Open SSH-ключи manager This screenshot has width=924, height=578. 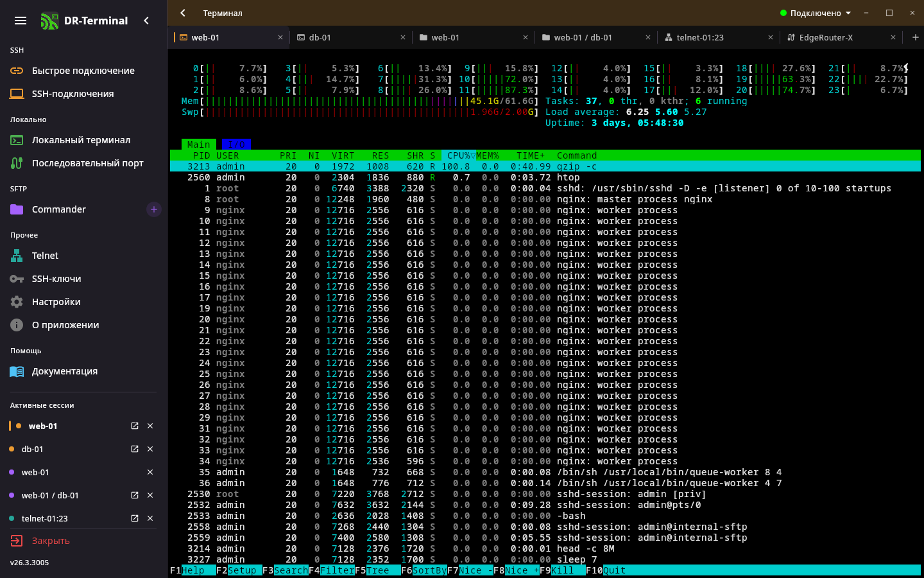pos(83,279)
